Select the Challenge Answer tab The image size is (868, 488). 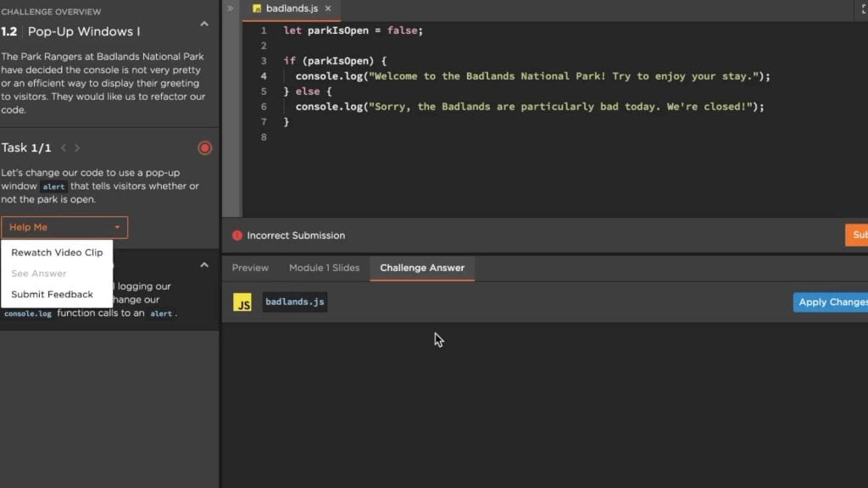[x=422, y=268]
